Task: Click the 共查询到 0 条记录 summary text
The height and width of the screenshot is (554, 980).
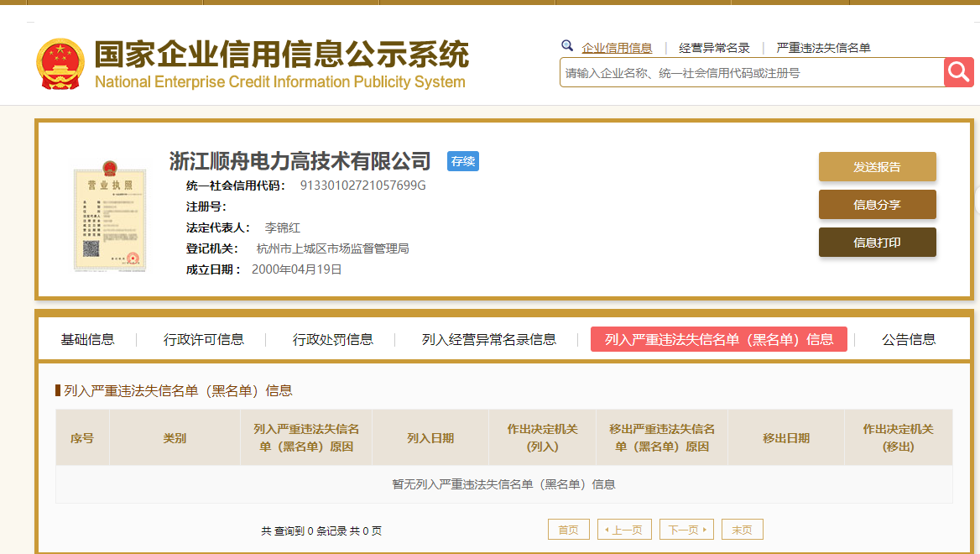Action: pos(321,530)
